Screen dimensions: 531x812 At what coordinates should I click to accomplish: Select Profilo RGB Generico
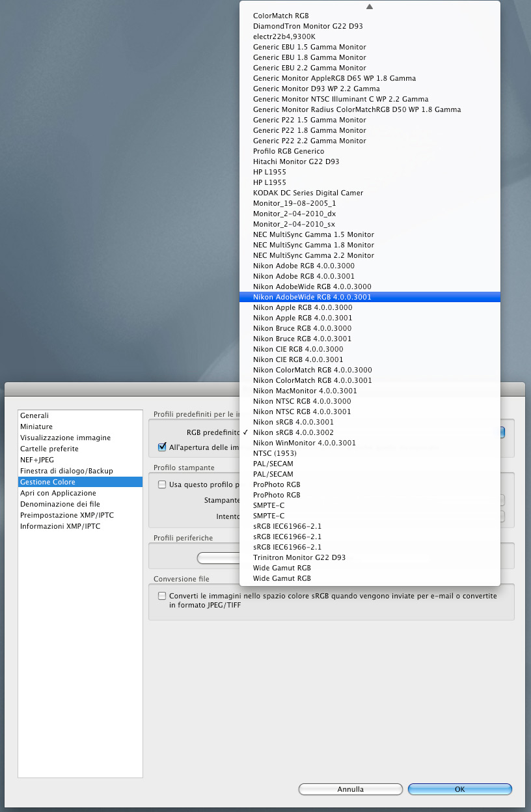tap(370, 151)
